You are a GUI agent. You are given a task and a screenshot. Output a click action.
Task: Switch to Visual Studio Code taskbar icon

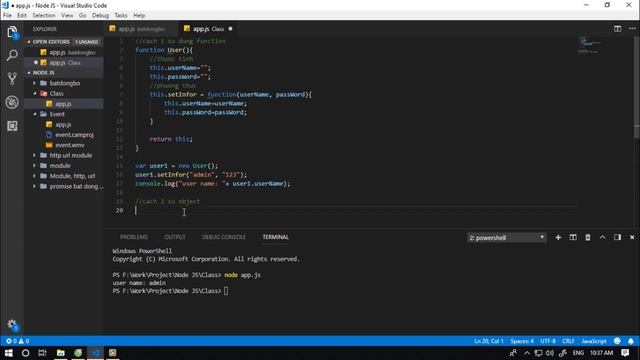click(x=96, y=353)
